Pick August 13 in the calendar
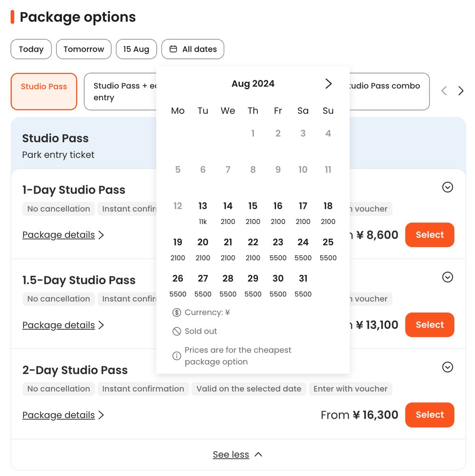The width and height of the screenshot is (475, 476). pos(203,212)
